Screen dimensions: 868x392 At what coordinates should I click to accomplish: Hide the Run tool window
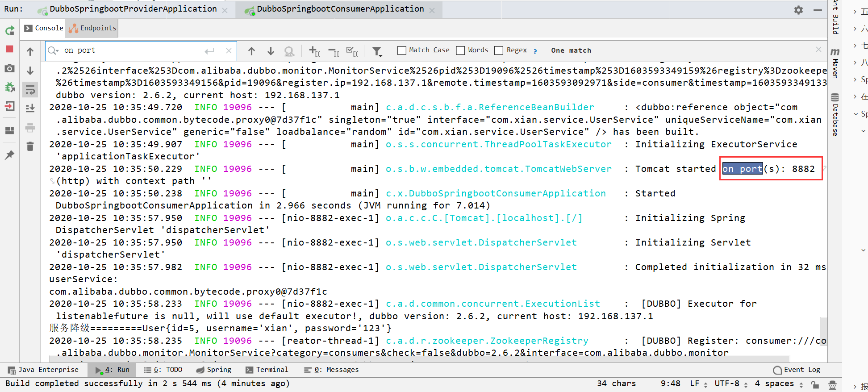point(818,10)
